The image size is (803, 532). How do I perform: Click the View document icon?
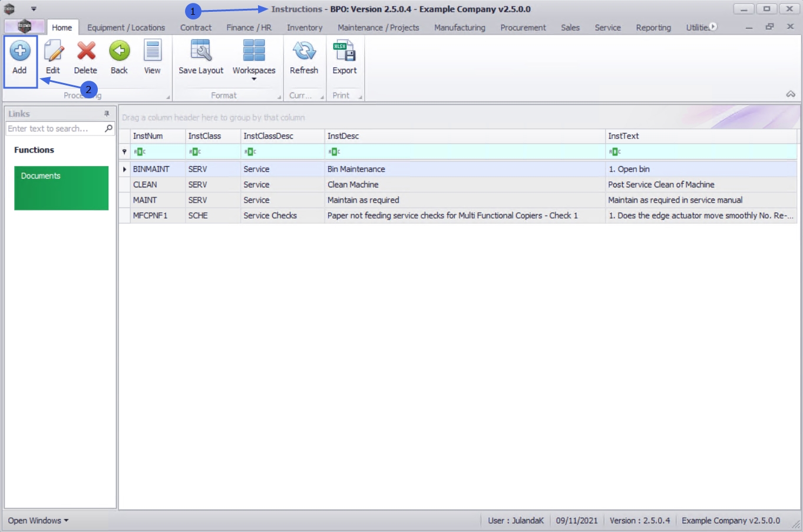153,51
